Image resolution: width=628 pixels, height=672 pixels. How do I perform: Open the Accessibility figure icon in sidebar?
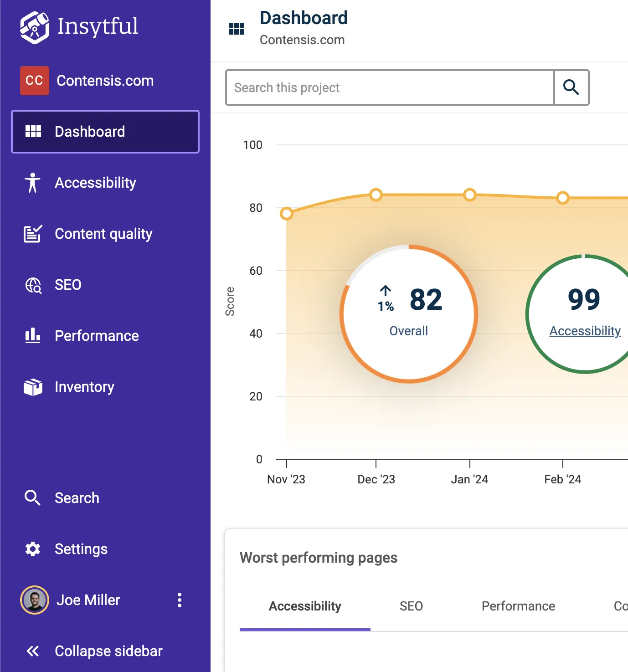coord(32,183)
